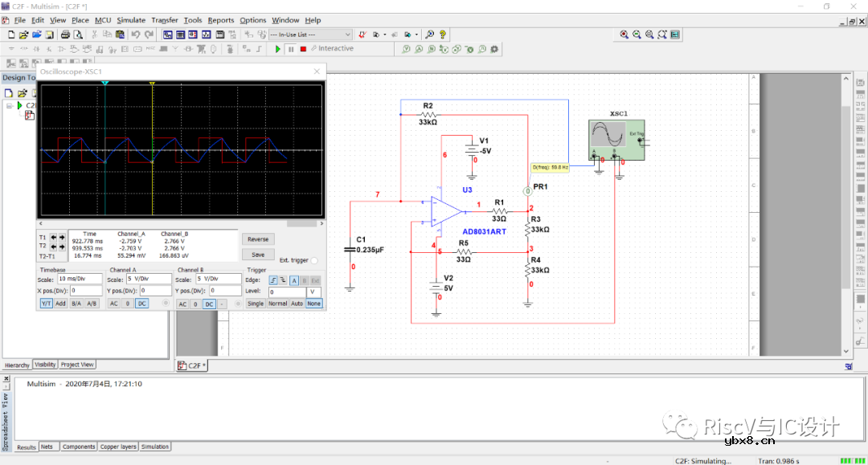This screenshot has width=868, height=465.
Task: Stop the simulation with the red square
Action: 303,49
